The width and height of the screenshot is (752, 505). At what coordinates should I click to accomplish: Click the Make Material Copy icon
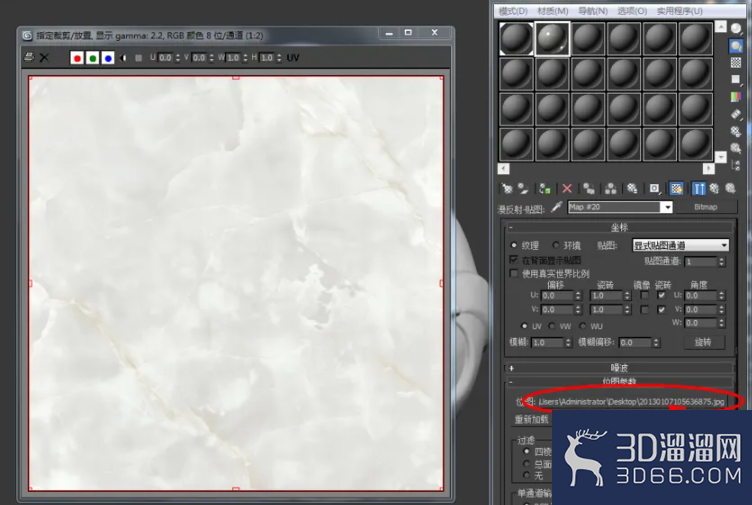(x=589, y=188)
